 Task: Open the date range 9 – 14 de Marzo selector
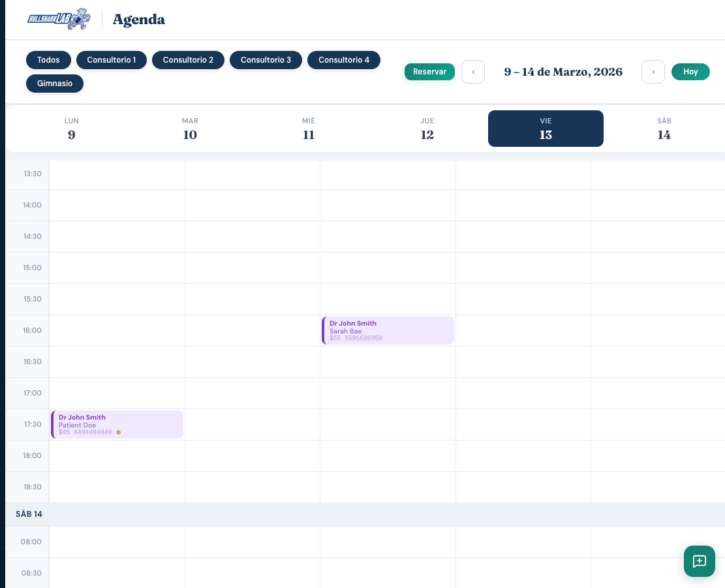point(563,72)
